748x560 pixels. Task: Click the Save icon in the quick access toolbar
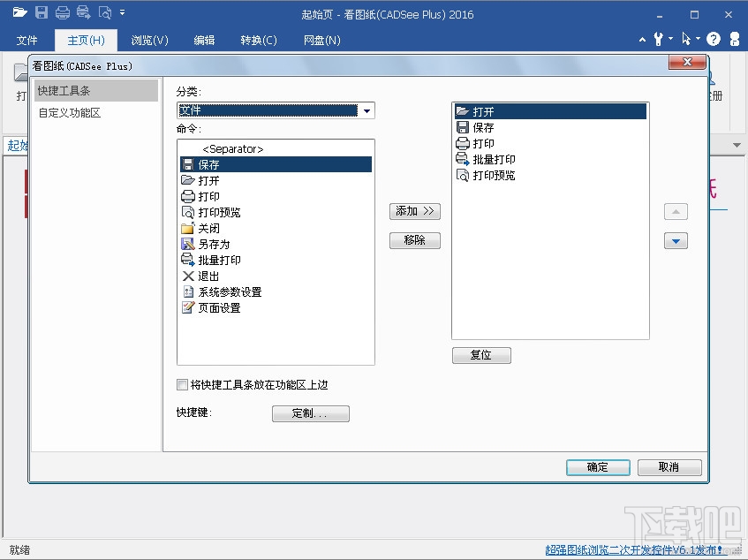point(42,13)
